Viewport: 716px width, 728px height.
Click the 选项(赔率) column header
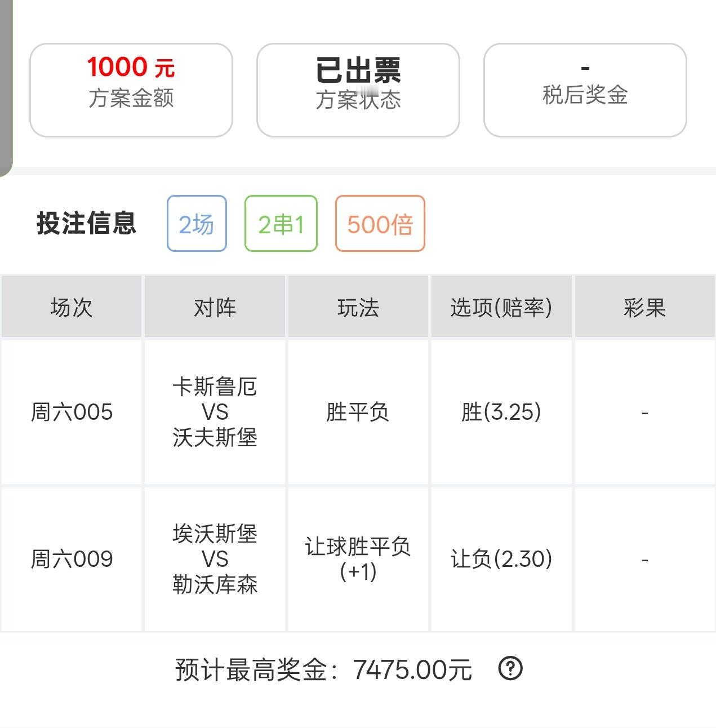click(501, 307)
